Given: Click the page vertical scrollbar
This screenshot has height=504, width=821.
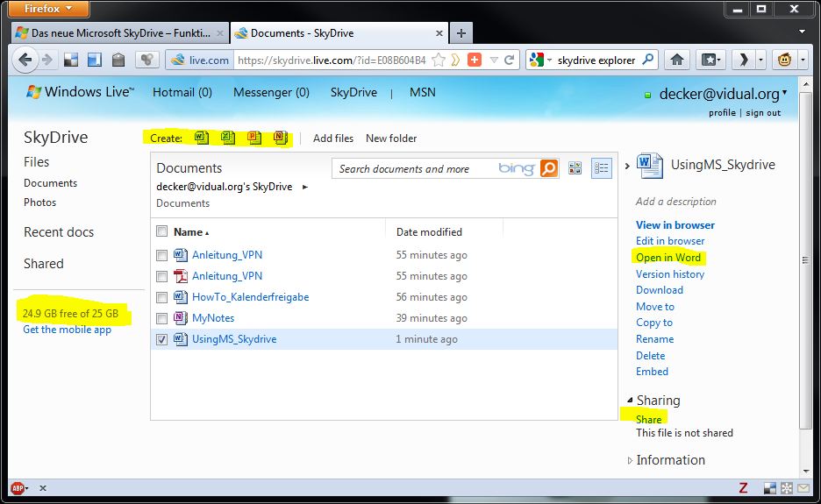Looking at the screenshot, I should (806, 259).
